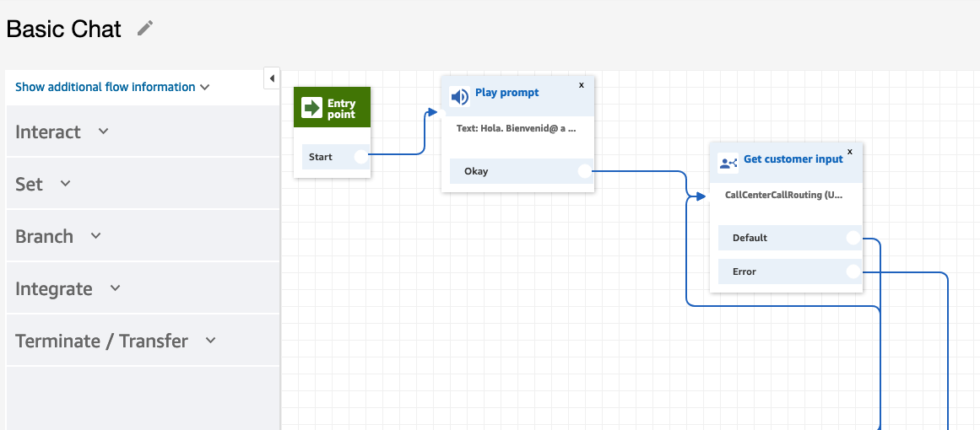Expand the Set block category
Screen dimensions: 980x430
tap(43, 184)
